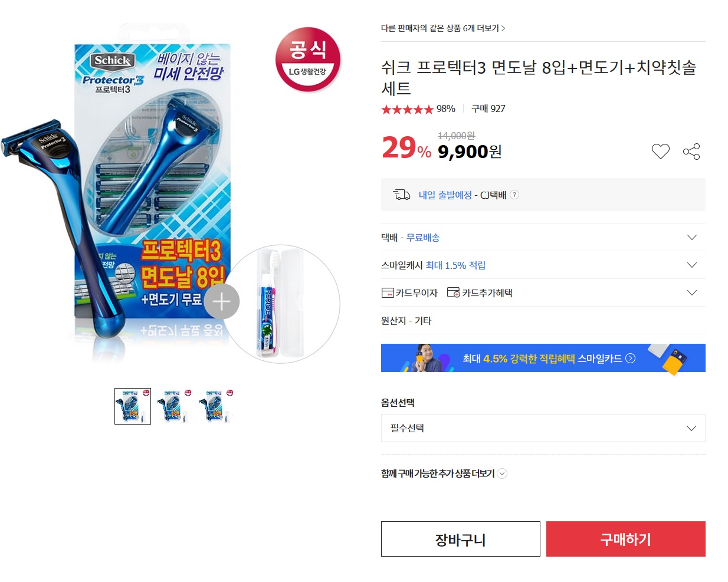Click the 공식 LG생활건강 official badge

click(x=308, y=60)
